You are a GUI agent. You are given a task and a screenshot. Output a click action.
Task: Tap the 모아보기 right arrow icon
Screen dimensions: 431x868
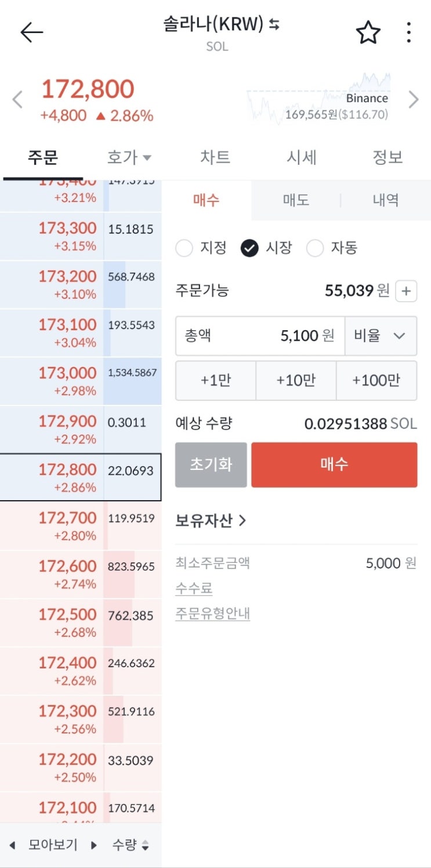(x=94, y=845)
